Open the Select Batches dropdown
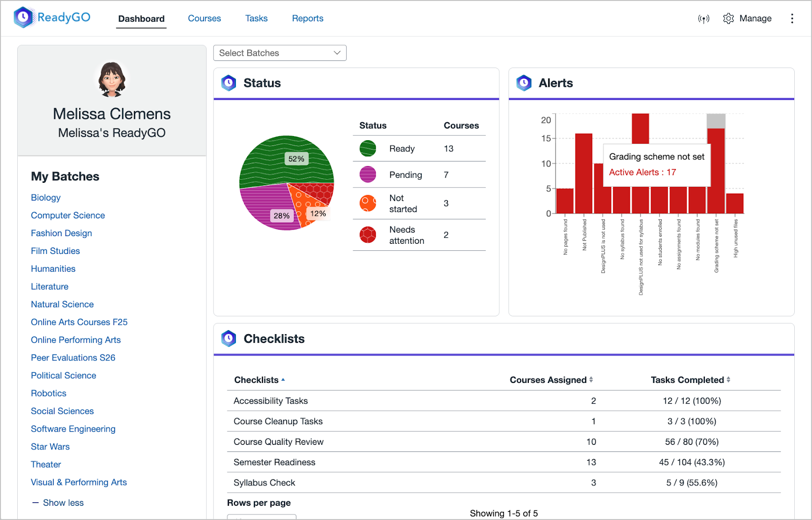812x520 pixels. [280, 53]
